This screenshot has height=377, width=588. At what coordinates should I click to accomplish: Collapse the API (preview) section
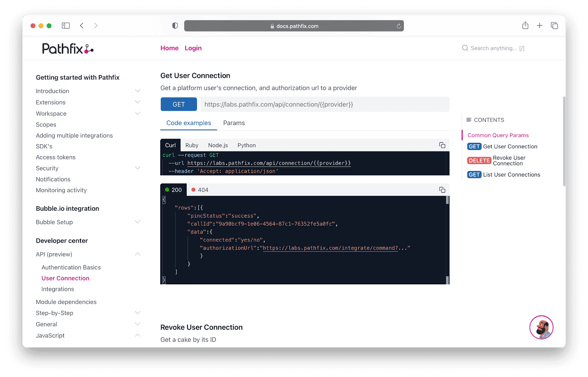pyautogui.click(x=137, y=254)
